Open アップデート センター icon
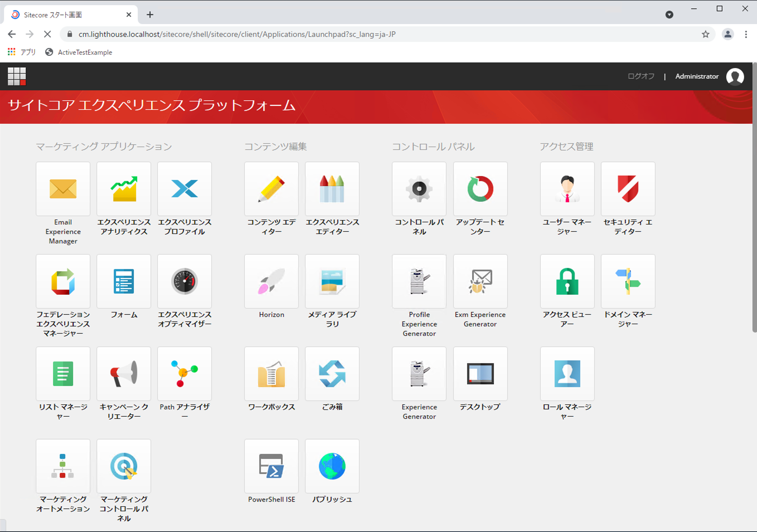 [x=480, y=189]
